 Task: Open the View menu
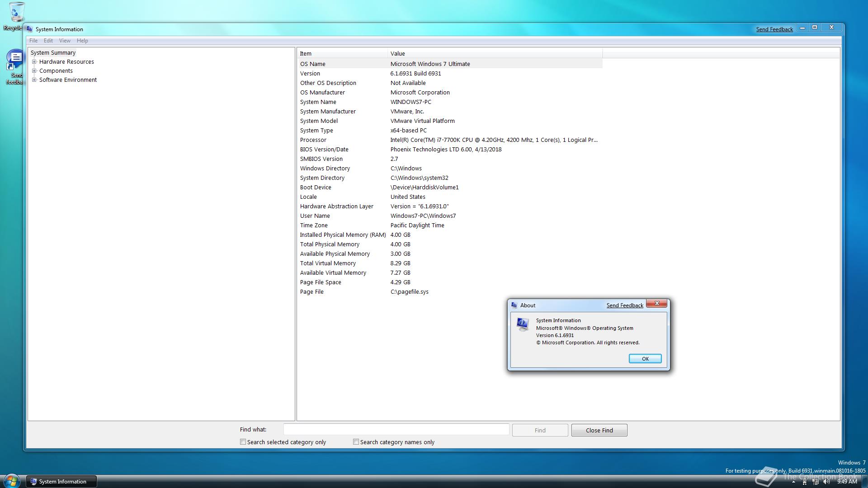pos(65,41)
